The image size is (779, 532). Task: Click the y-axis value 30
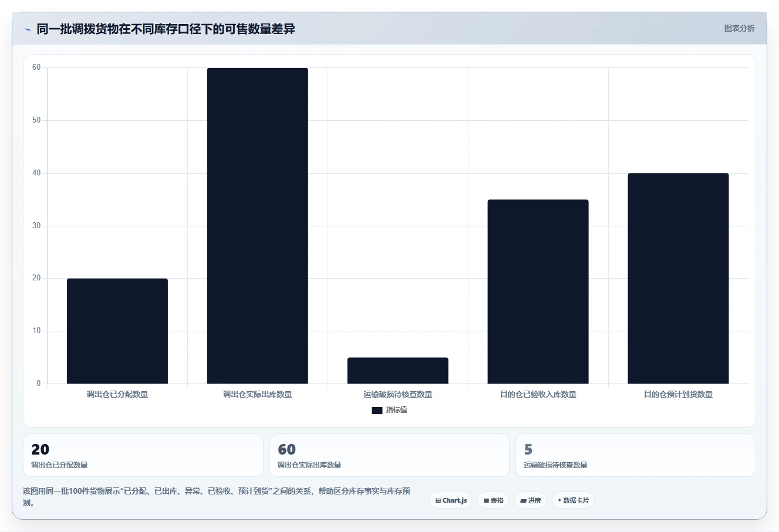pyautogui.click(x=36, y=226)
